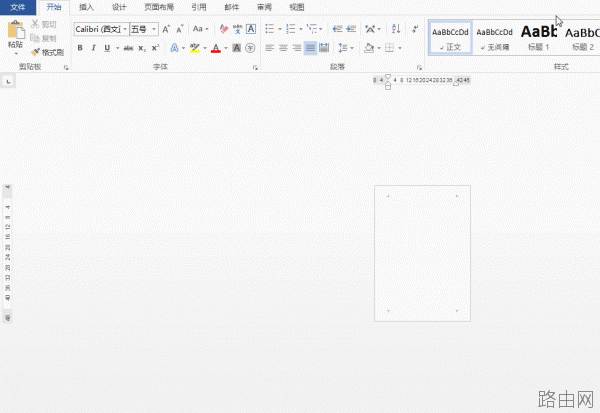This screenshot has width=600, height=413.
Task: Click the Sort A-Z icon
Action: coord(396,29)
